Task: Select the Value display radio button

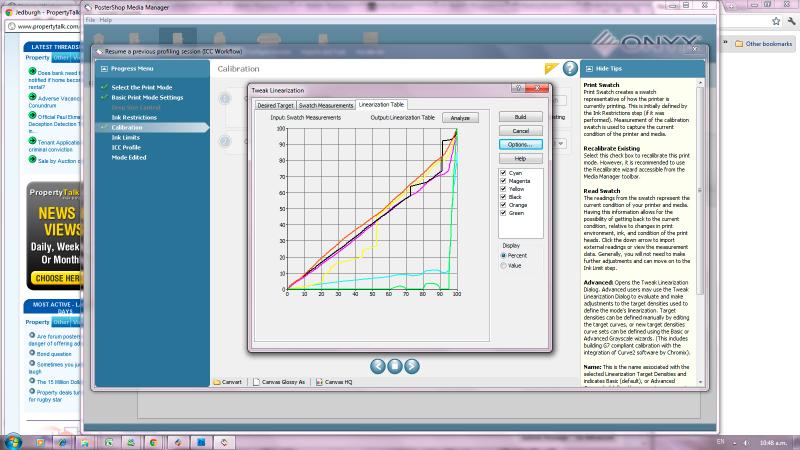Action: coord(504,266)
